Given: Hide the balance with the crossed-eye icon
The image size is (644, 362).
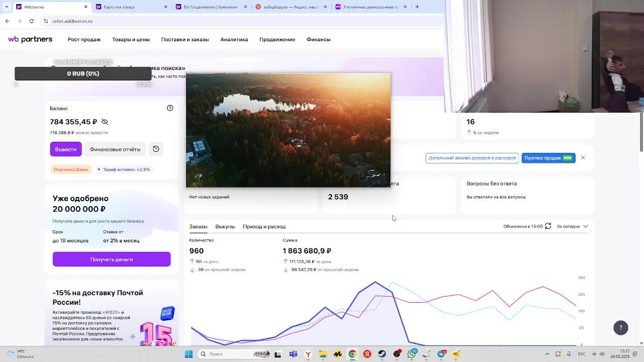Looking at the screenshot, I should pyautogui.click(x=105, y=122).
